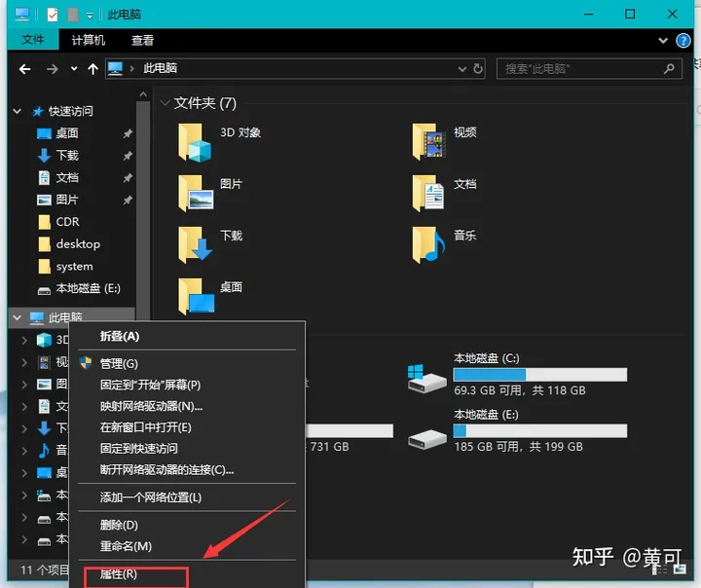The height and width of the screenshot is (588, 701).
Task: Collapse the 快速访问 tree node
Action: coord(17,111)
